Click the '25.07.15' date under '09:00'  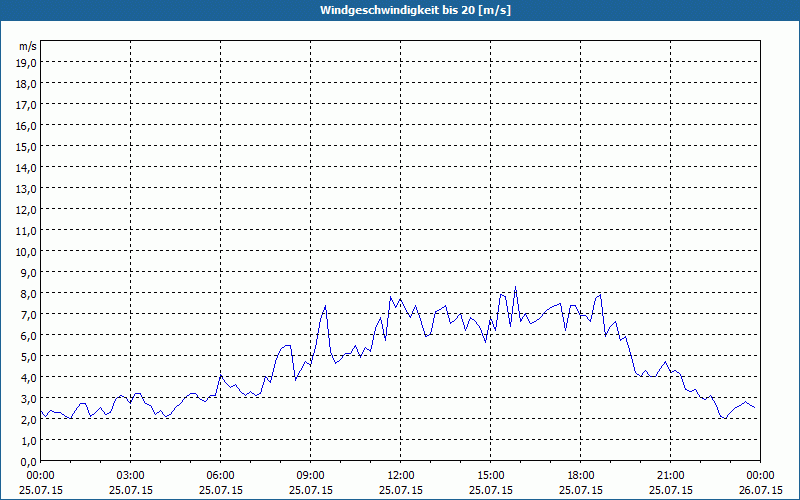311,490
